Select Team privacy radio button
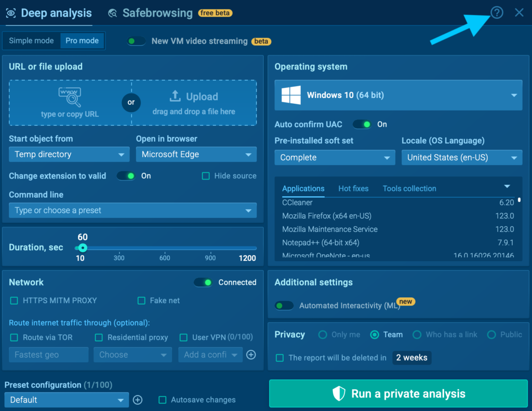Screen dimensions: 532x411 click(375, 335)
